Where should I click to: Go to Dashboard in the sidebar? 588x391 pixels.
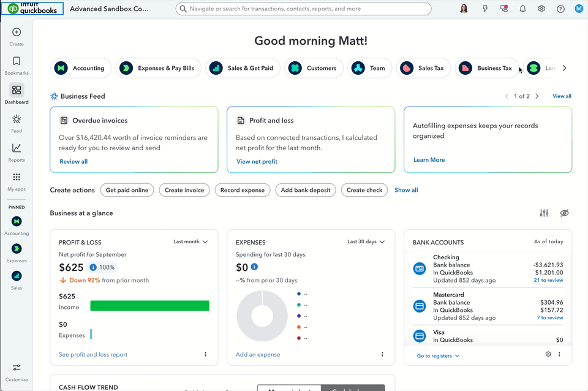click(17, 94)
